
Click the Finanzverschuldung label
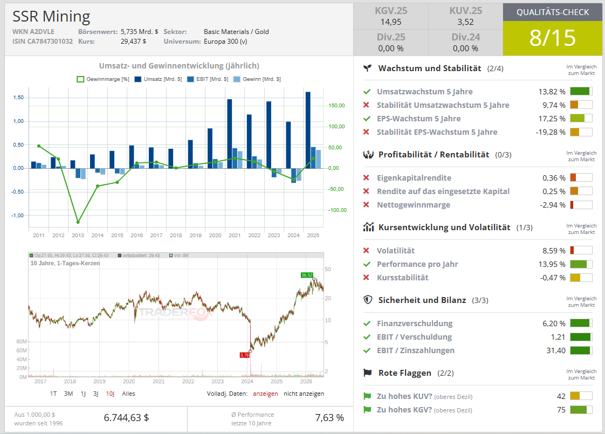tap(414, 323)
